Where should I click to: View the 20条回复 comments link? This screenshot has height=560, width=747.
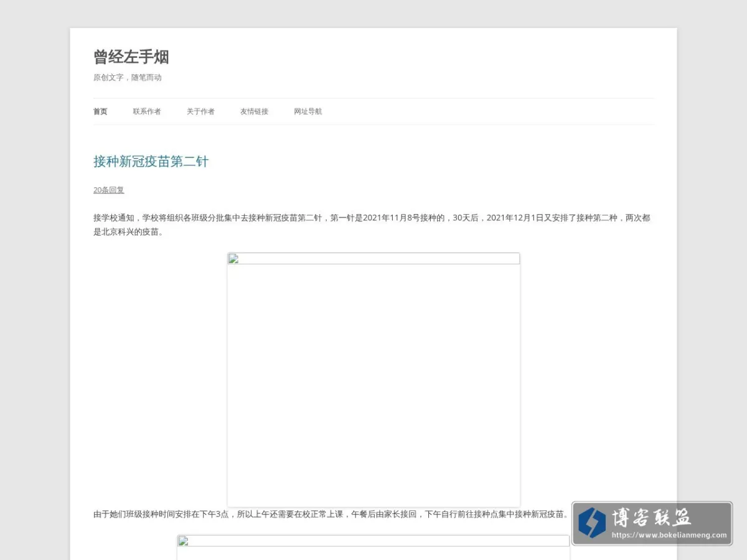(109, 190)
